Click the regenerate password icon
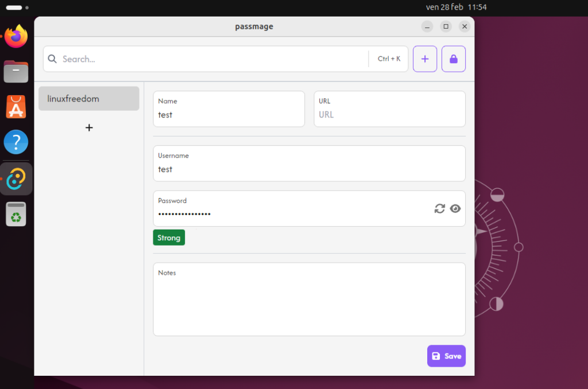Screen dimensions: 588x389 point(439,209)
